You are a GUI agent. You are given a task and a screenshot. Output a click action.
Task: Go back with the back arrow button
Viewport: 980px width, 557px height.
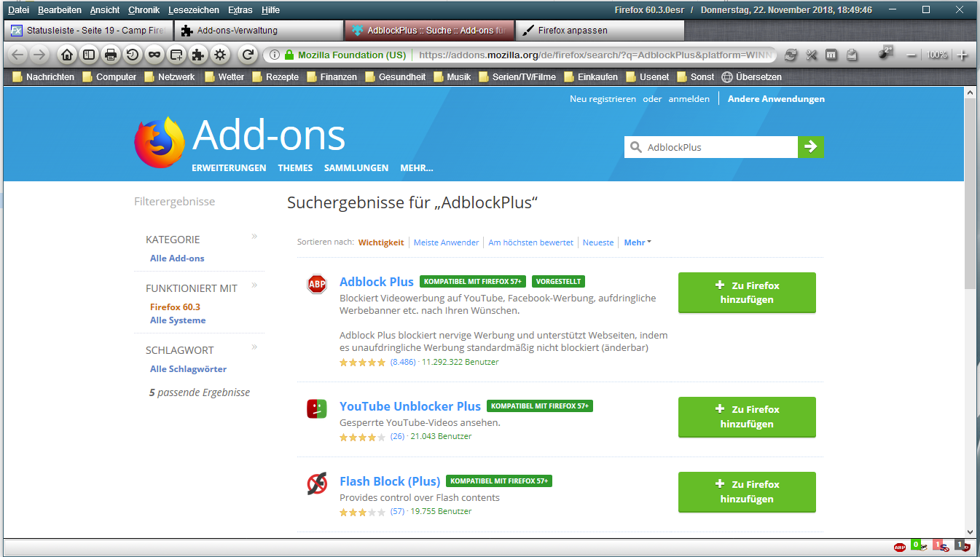click(x=17, y=55)
